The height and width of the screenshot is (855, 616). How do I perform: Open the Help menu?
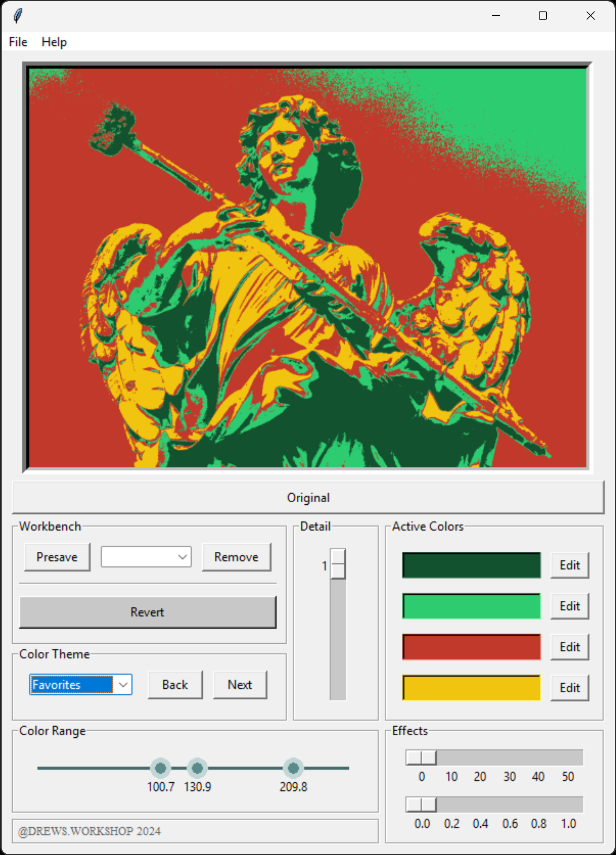tap(54, 42)
